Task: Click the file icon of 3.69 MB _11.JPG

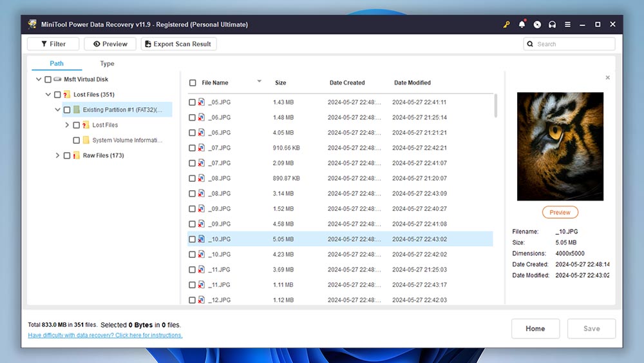Action: (x=201, y=270)
